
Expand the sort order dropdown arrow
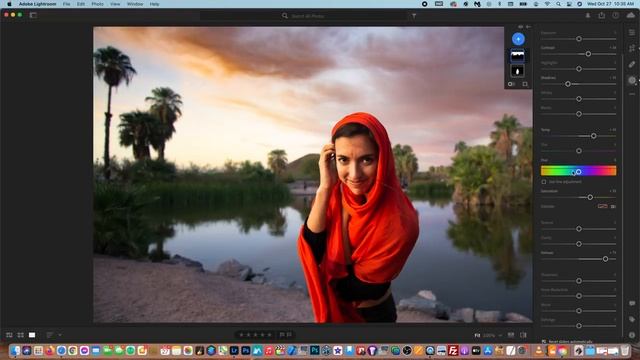coord(60,335)
